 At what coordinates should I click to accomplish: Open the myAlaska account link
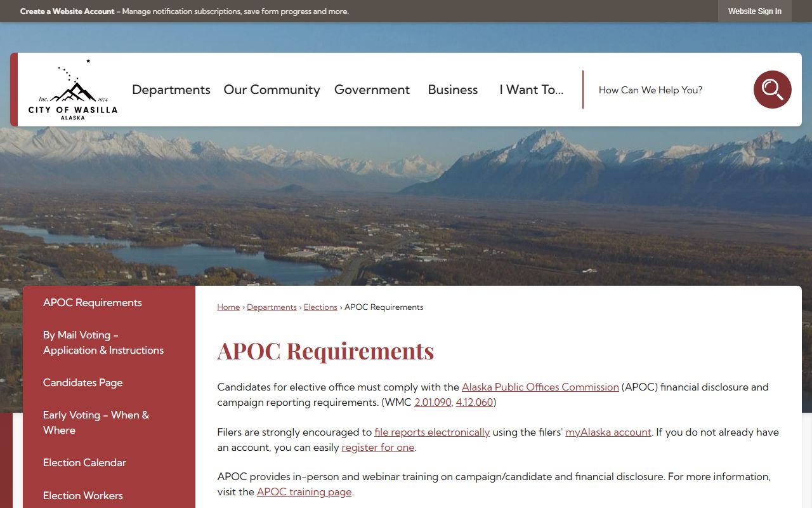(608, 432)
